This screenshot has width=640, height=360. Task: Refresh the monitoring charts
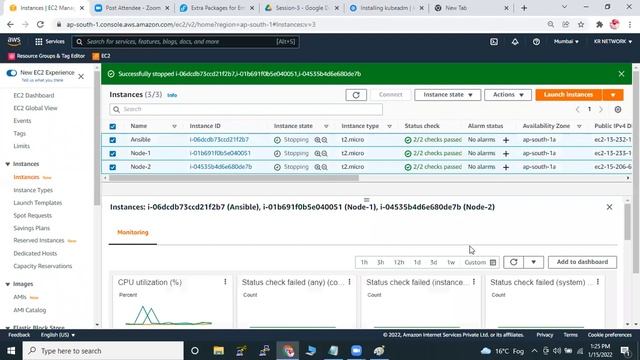pos(513,262)
